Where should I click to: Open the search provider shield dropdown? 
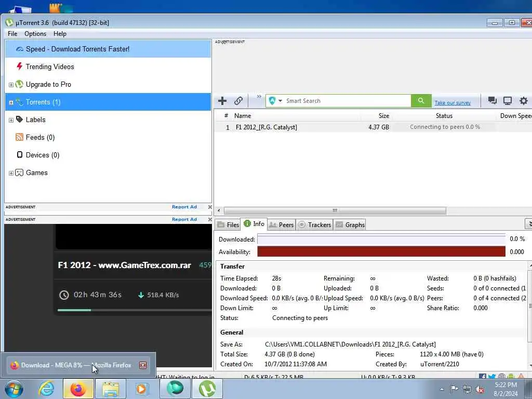pyautogui.click(x=275, y=101)
